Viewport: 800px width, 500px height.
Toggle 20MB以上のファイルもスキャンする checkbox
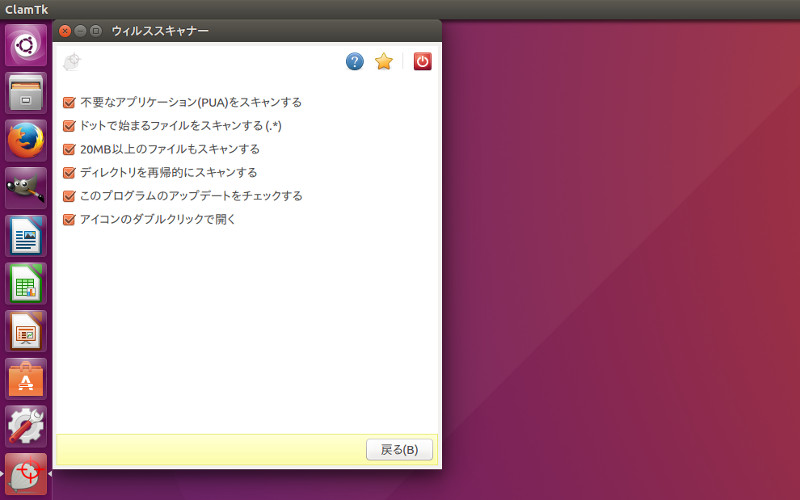(69, 149)
